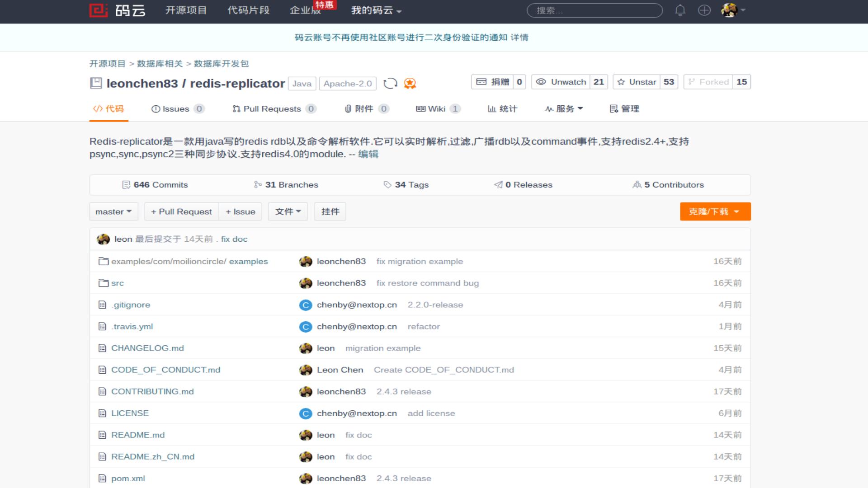Click the file icon beside README.md
Viewport: 868px width, 488px height.
[102, 435]
